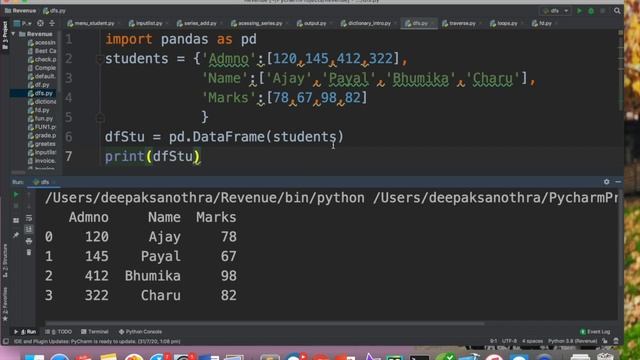
Task: Click the editor vertical scrollbar
Action: 621,71
